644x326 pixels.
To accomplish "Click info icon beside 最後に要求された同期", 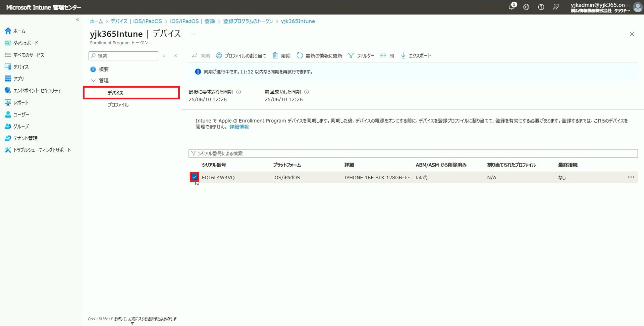I will pos(238,92).
